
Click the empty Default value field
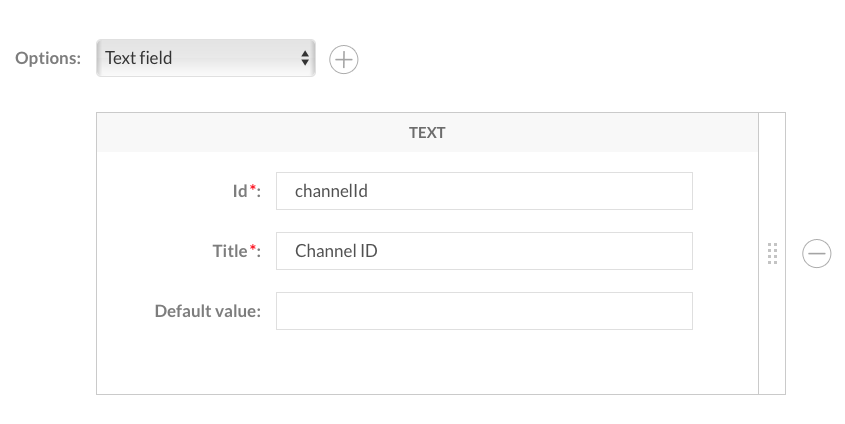coord(484,311)
